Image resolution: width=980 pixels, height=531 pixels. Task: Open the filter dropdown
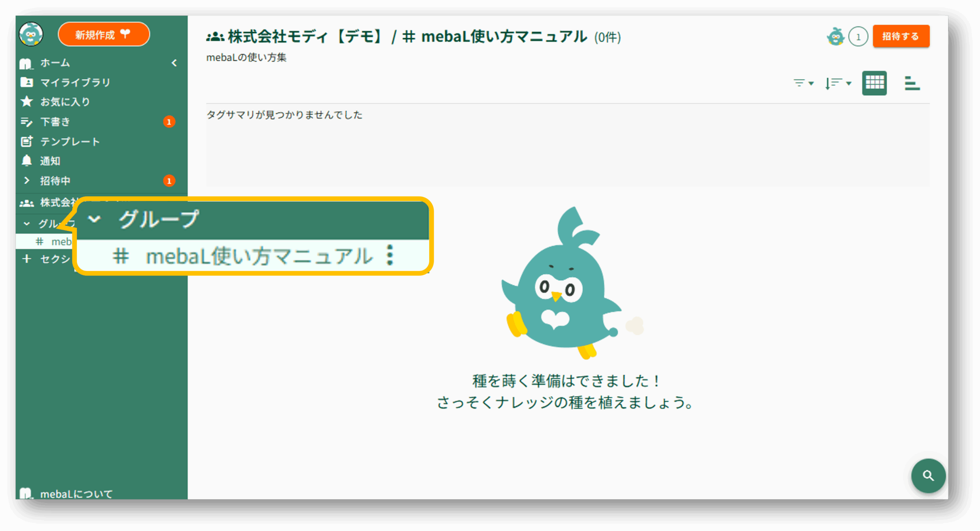pyautogui.click(x=803, y=83)
